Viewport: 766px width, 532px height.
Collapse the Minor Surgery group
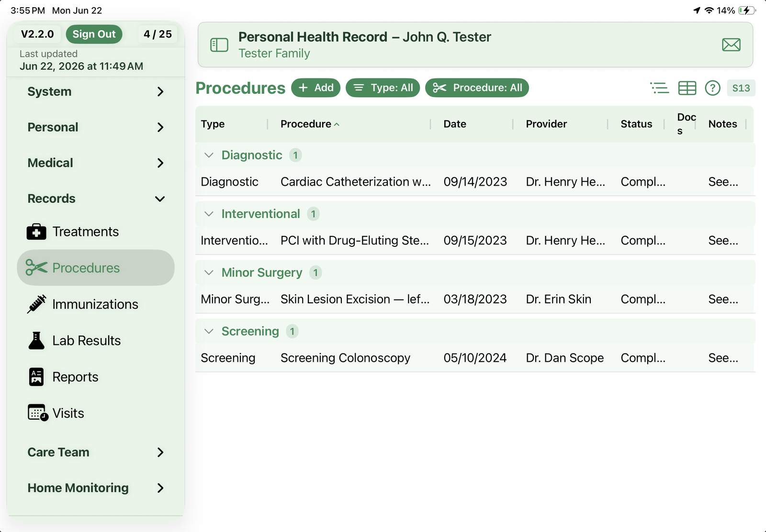[x=209, y=273]
